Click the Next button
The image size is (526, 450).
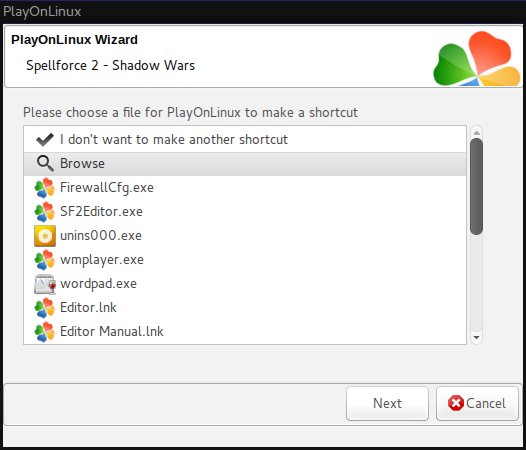pyautogui.click(x=387, y=403)
